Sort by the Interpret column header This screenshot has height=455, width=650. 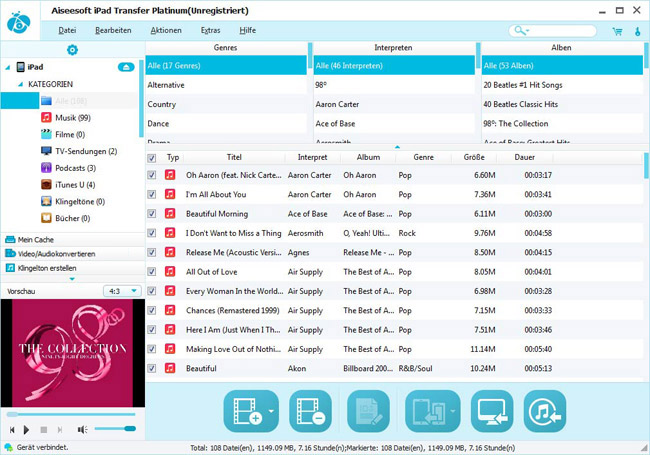[312, 157]
